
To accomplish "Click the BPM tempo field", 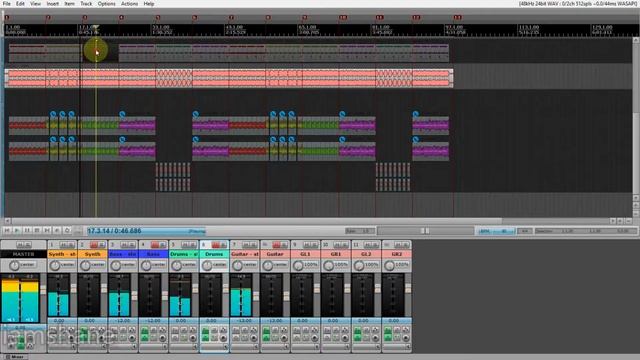I will pos(496,231).
